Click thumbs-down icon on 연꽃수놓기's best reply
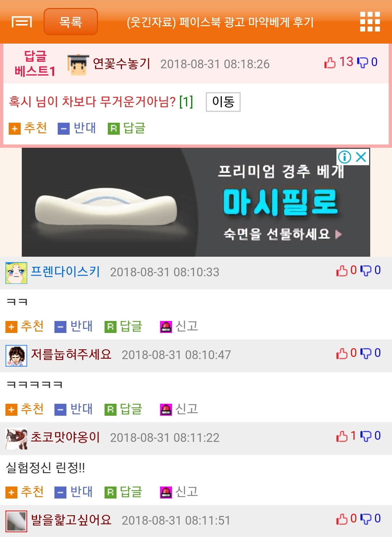This screenshot has width=392, height=537. (x=362, y=62)
